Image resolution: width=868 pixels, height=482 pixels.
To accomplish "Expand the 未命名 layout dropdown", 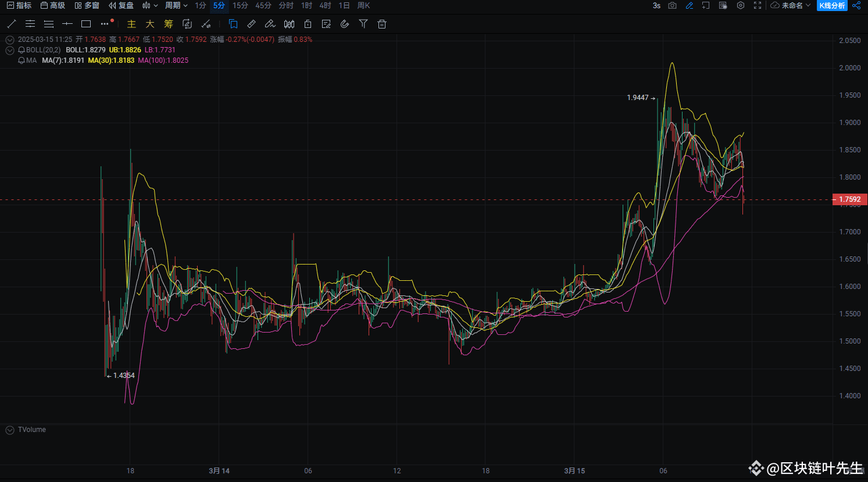I will coord(791,5).
